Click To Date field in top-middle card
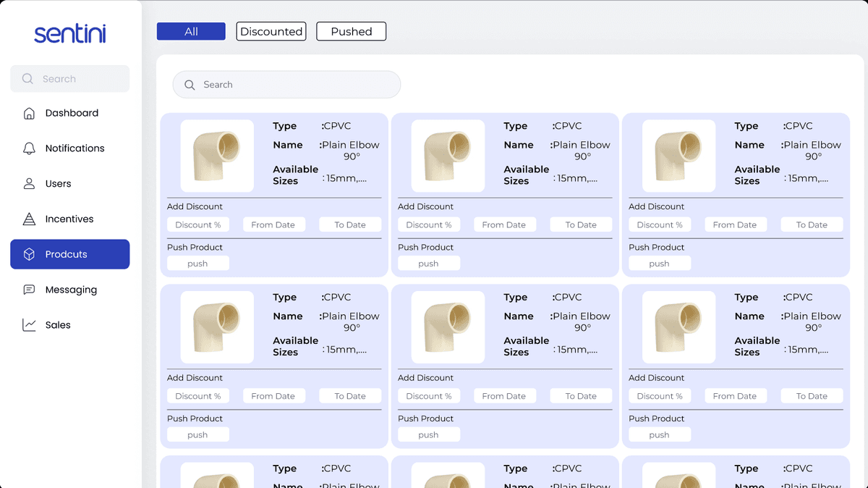This screenshot has width=868, height=488. (x=581, y=224)
